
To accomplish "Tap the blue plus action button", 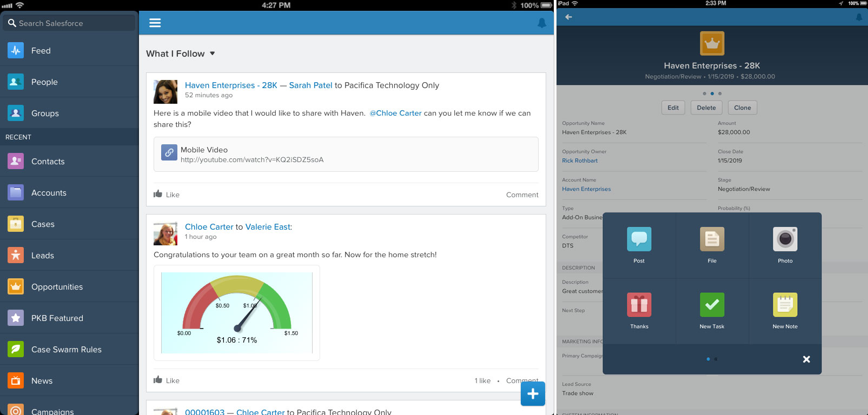I will [533, 393].
